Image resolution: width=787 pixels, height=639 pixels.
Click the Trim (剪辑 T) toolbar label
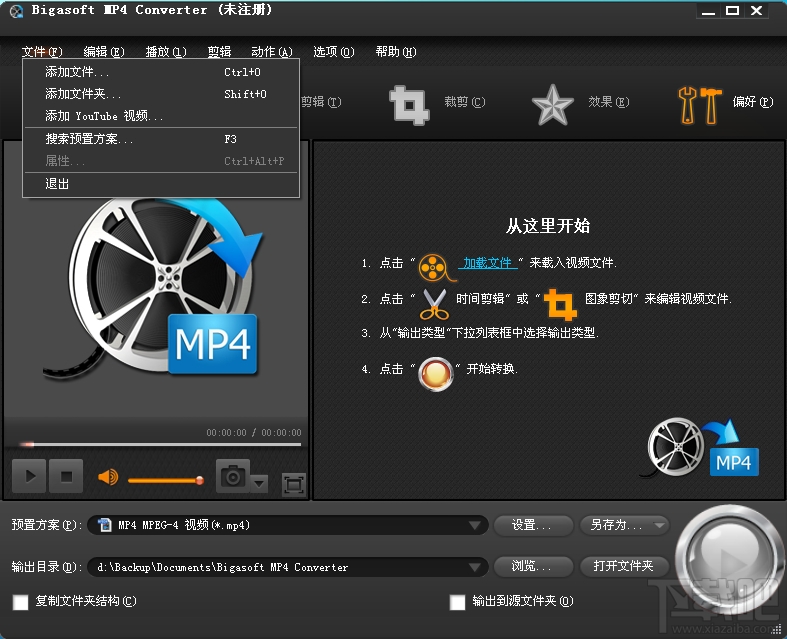click(321, 102)
